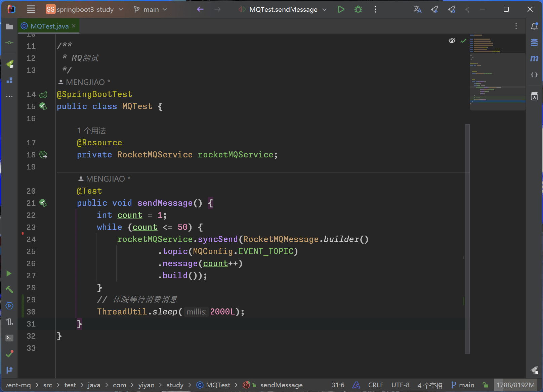543x392 pixels.
Task: Click the Spring bean gutter icon on line 14
Action: pyautogui.click(x=43, y=94)
